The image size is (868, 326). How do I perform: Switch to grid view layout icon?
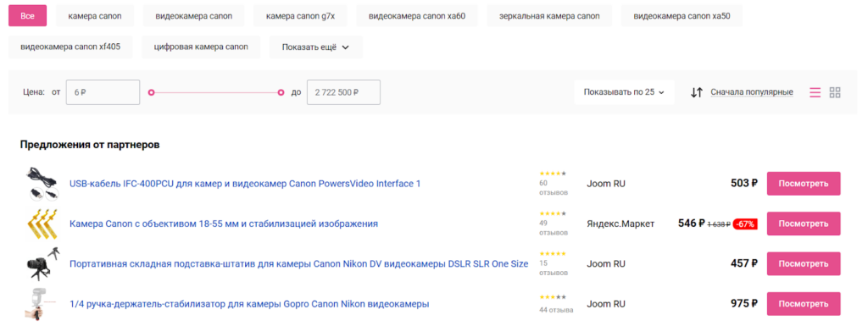[x=835, y=92]
